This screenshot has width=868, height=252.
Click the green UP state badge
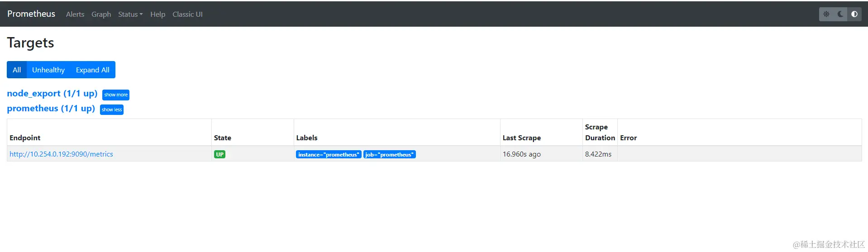pyautogui.click(x=220, y=154)
